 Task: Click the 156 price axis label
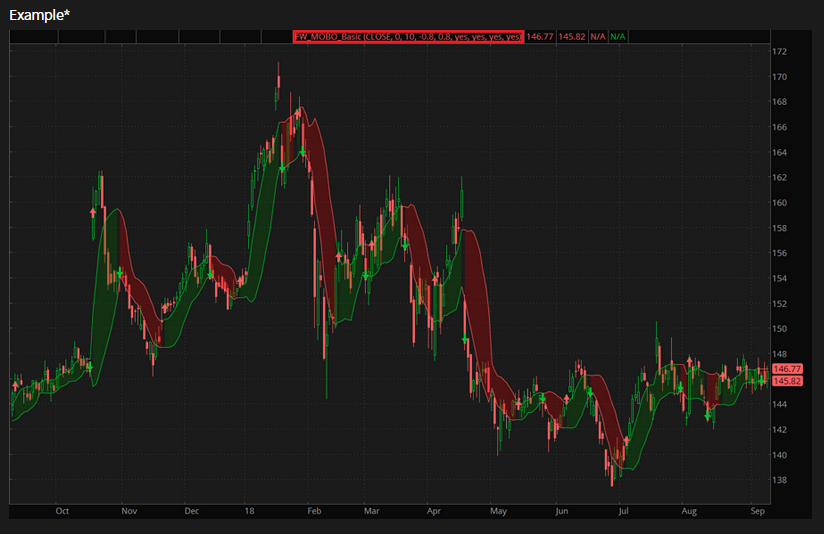779,253
